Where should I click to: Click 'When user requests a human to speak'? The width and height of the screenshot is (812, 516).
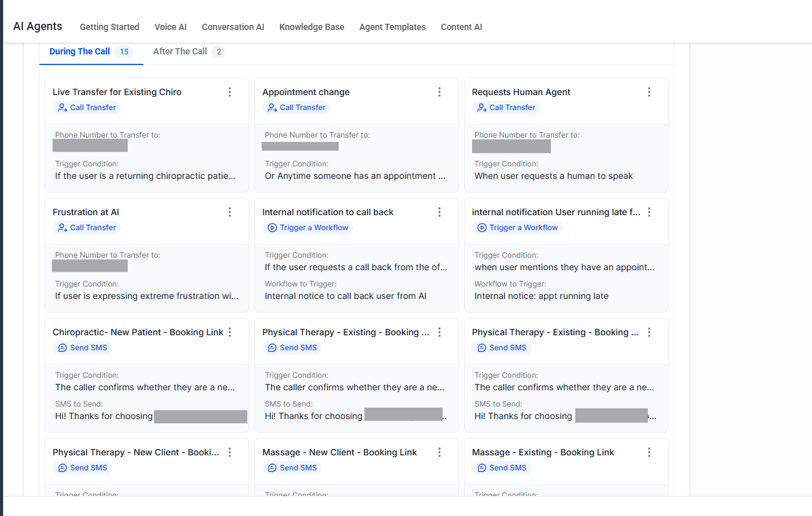(x=553, y=176)
